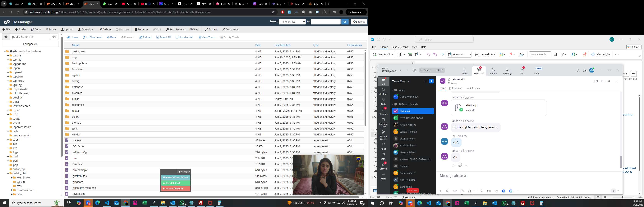This screenshot has height=207, width=644.
Task: Click Zoom notifications bell icon
Action: 577,70
